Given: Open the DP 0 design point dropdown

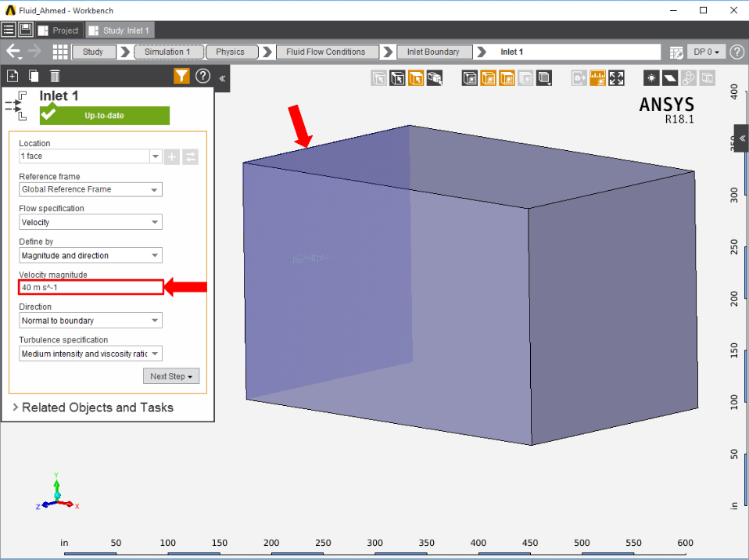Looking at the screenshot, I should pyautogui.click(x=707, y=52).
